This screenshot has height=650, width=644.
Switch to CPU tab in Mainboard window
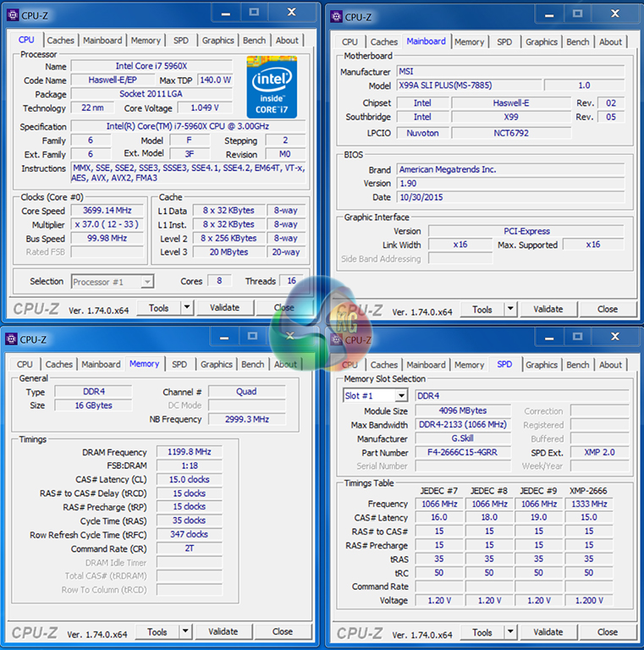(350, 41)
